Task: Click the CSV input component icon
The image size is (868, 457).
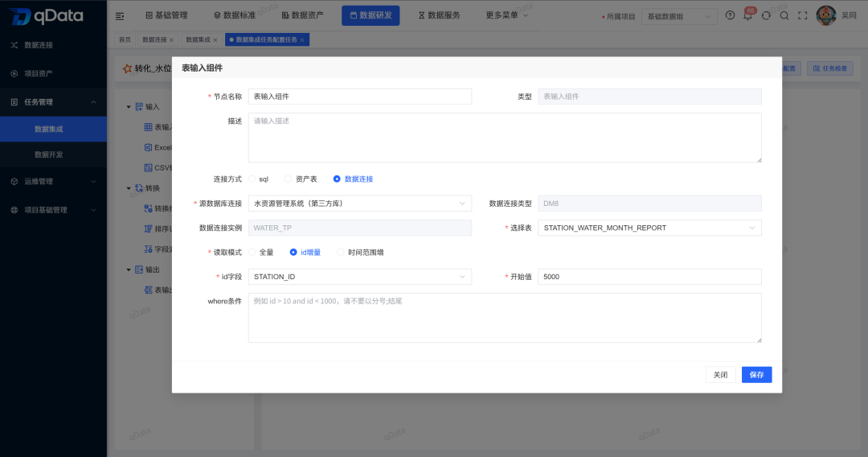Action: [149, 167]
